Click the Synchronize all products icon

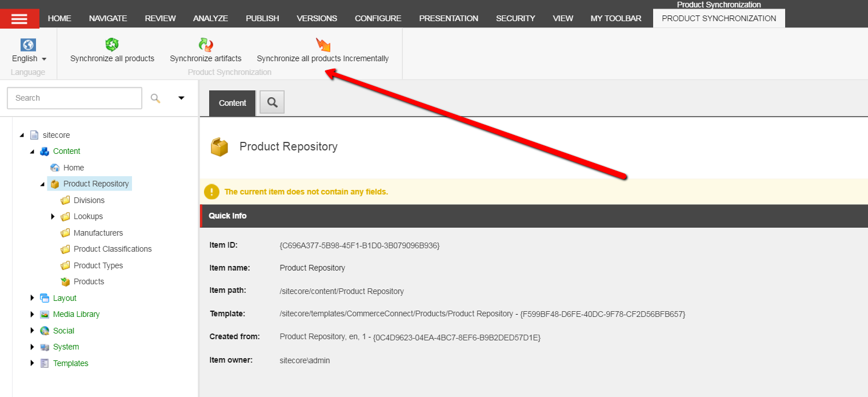[x=112, y=44]
